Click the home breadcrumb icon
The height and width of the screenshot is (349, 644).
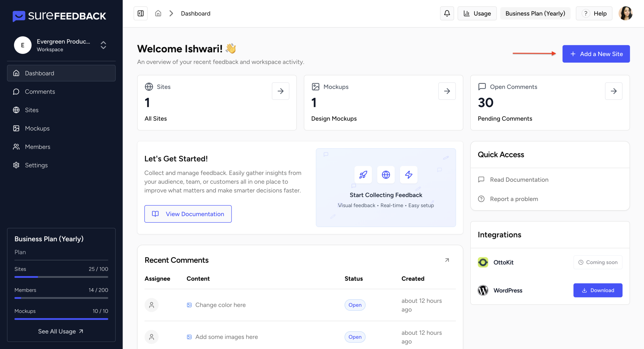[x=158, y=13]
